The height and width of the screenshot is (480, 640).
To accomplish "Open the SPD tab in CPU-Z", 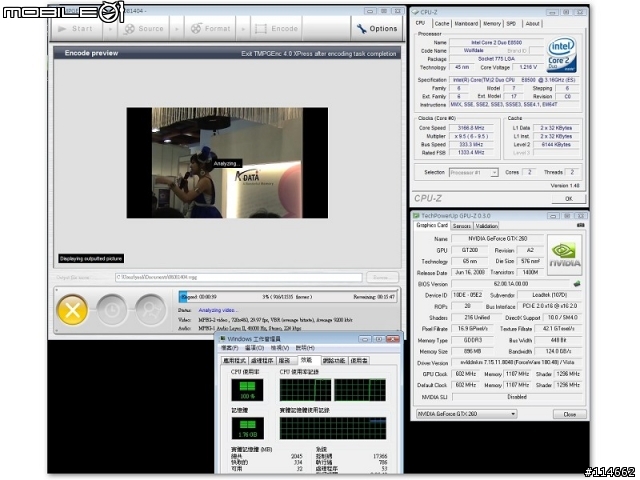I will [x=511, y=24].
